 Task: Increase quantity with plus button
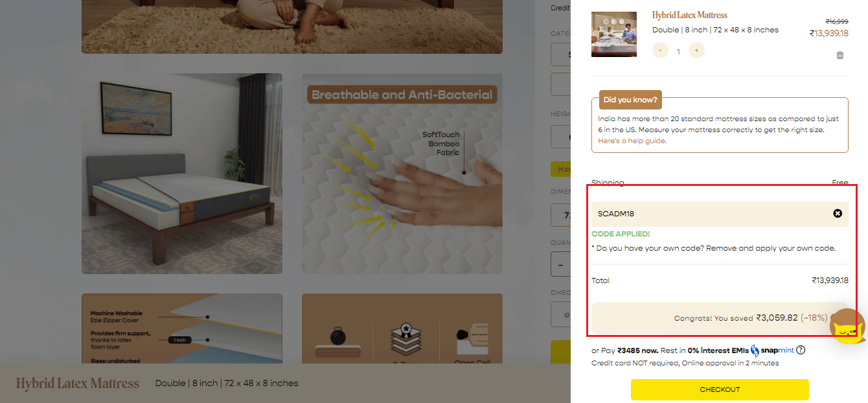click(x=696, y=51)
